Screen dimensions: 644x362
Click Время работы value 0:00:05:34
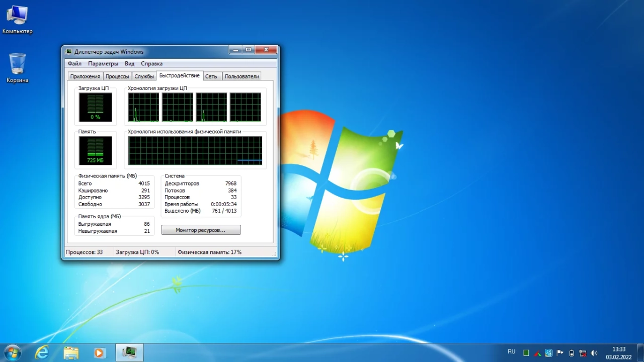coord(224,204)
